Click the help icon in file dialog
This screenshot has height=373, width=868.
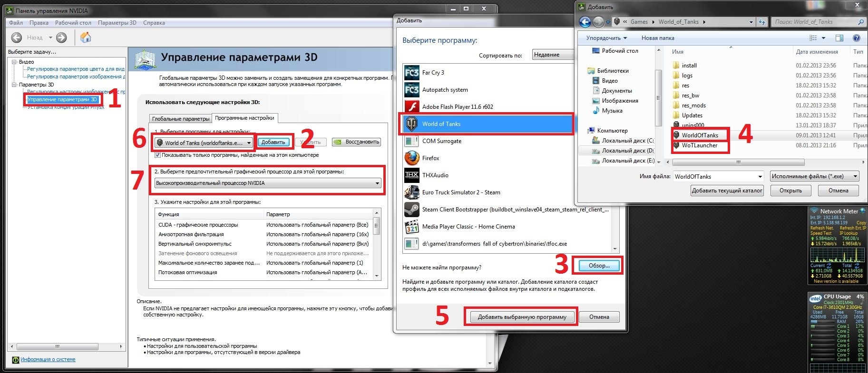[857, 38]
